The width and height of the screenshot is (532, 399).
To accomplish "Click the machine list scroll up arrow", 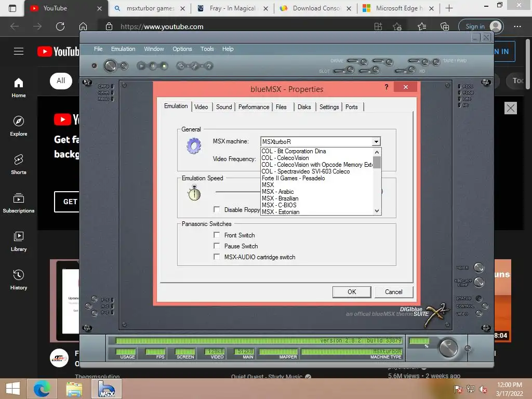I will 377,152.
